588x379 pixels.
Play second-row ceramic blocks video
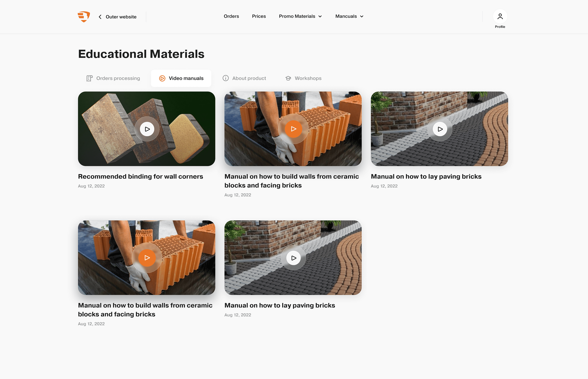click(x=147, y=258)
